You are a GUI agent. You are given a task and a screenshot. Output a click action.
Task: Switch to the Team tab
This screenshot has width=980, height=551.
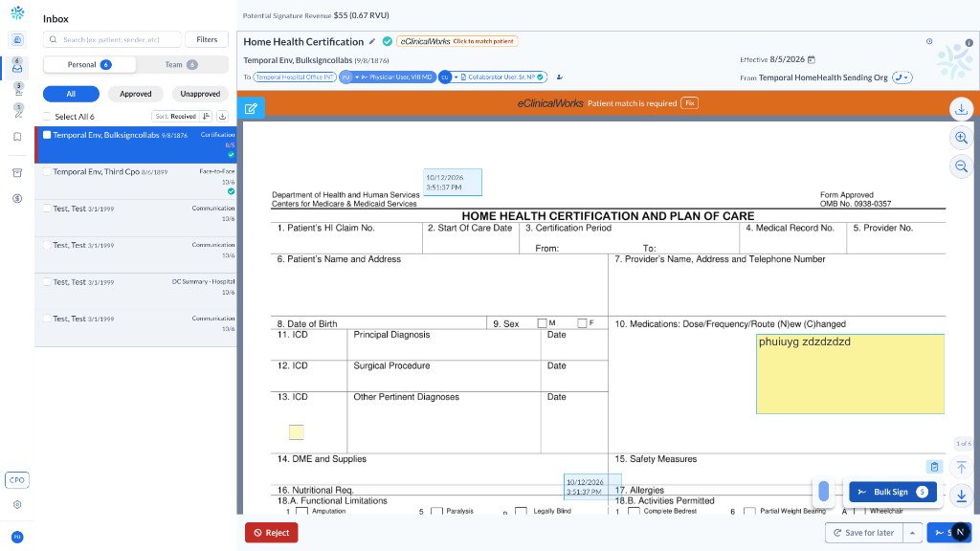pos(182,64)
